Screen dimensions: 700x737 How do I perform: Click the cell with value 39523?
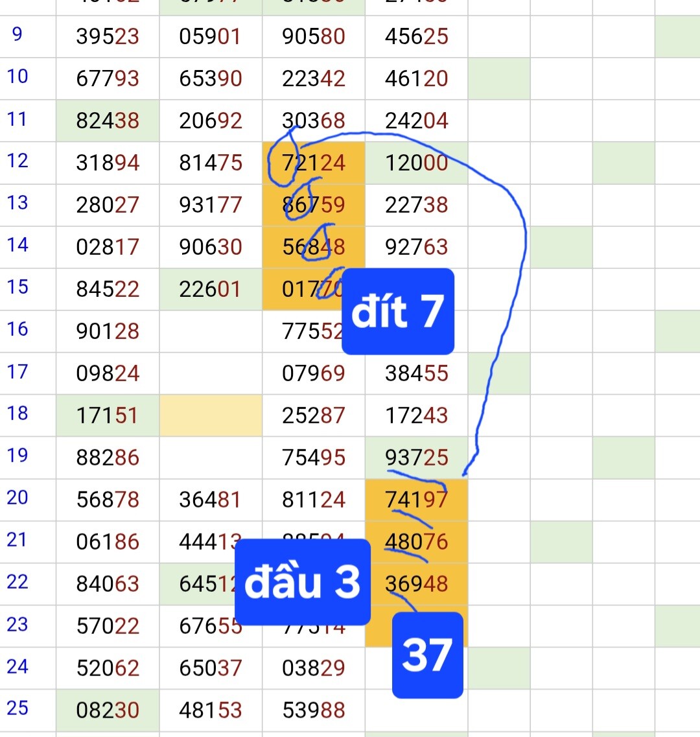coord(108,36)
